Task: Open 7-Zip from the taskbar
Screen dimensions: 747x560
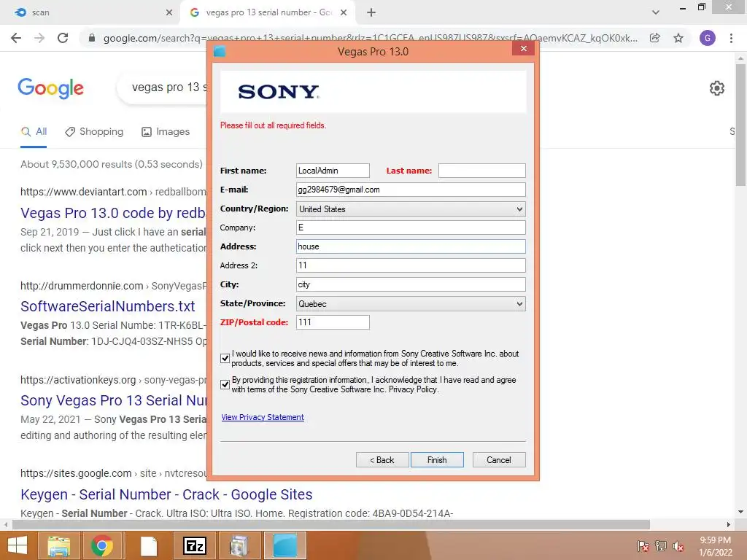Action: pos(195,545)
